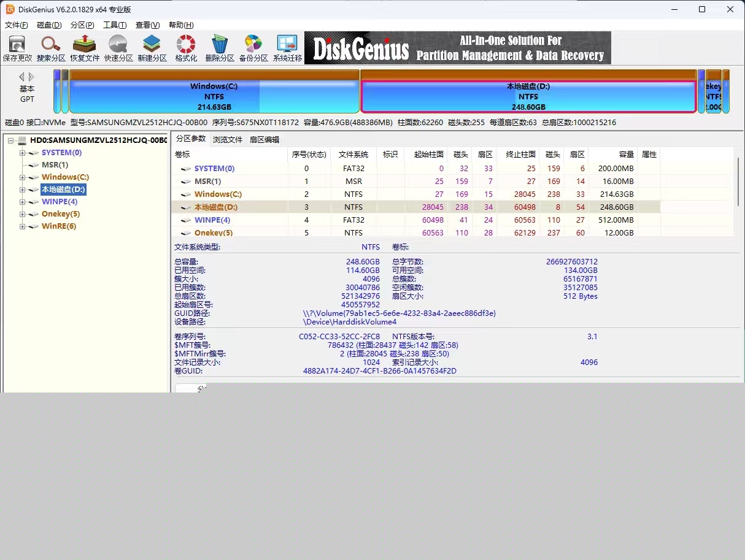Screen dimensions: 745x560
Task: Open the 文件(F) menu
Action: [17, 25]
